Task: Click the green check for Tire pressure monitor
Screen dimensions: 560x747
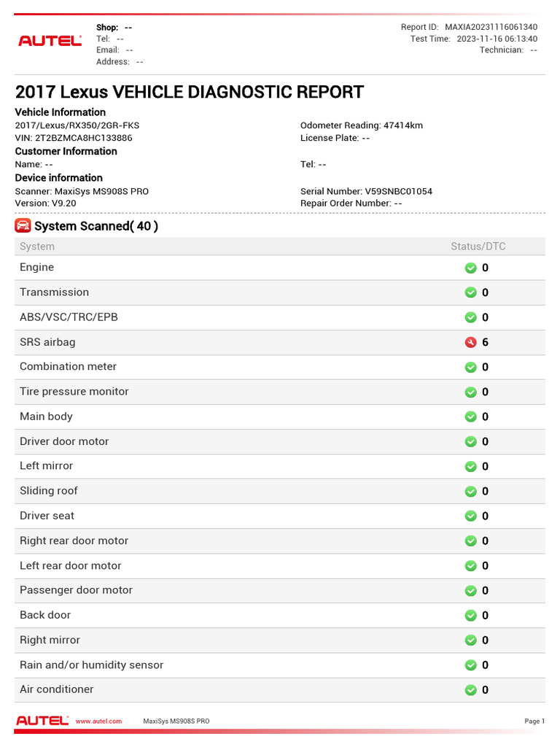Action: (470, 392)
